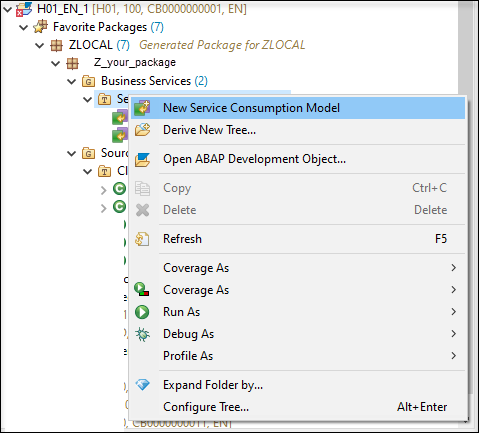Image resolution: width=479 pixels, height=433 pixels.
Task: Click the Expand Folder by diamond icon
Action: point(142,385)
